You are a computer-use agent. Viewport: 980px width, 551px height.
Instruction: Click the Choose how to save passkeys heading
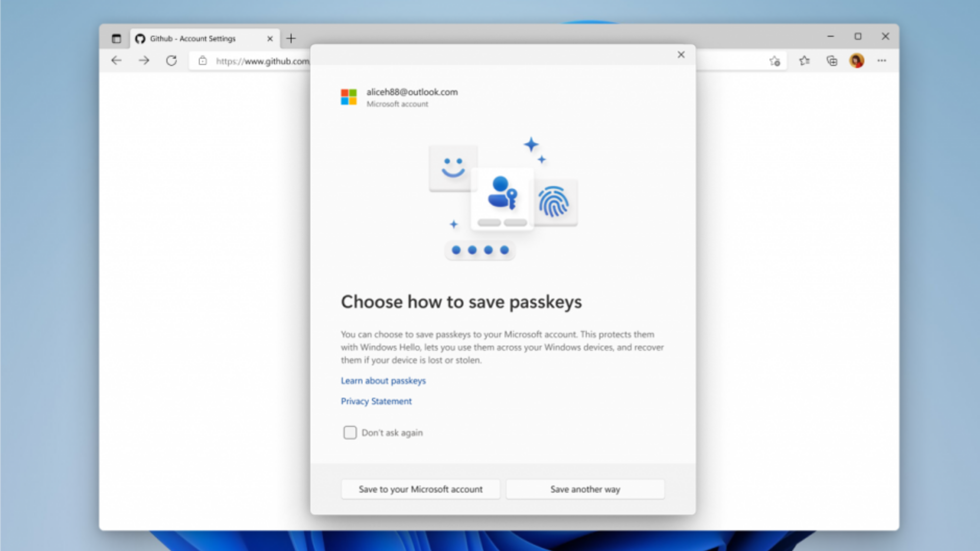click(x=461, y=302)
